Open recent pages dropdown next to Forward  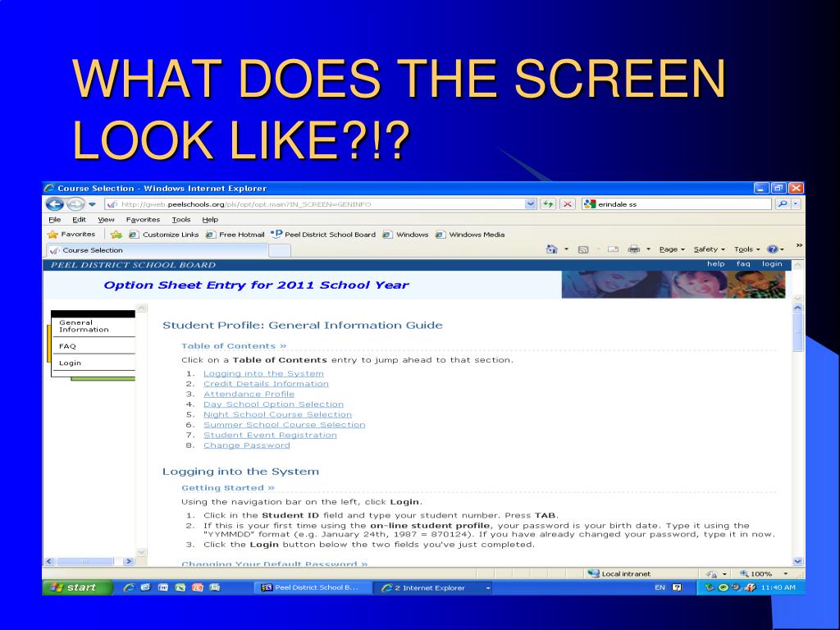click(x=92, y=204)
